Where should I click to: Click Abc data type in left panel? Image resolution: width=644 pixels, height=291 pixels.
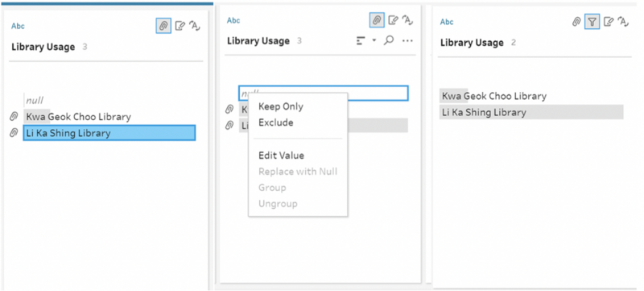point(18,27)
